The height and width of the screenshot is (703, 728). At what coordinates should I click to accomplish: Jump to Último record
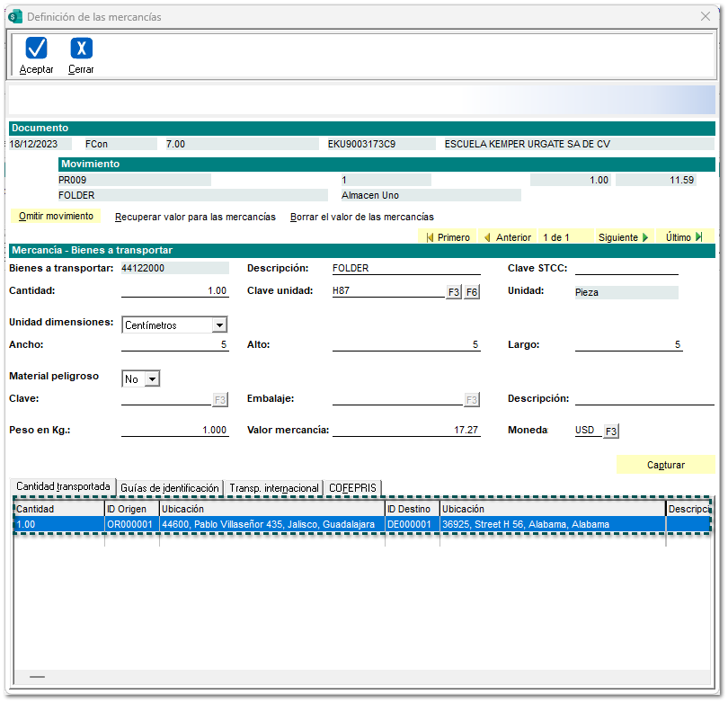[684, 237]
